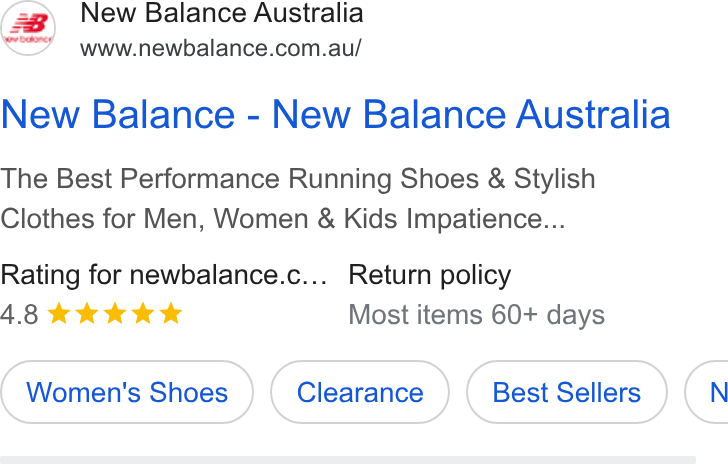Select the Women's Shoes chip
728x464 pixels.
click(127, 392)
